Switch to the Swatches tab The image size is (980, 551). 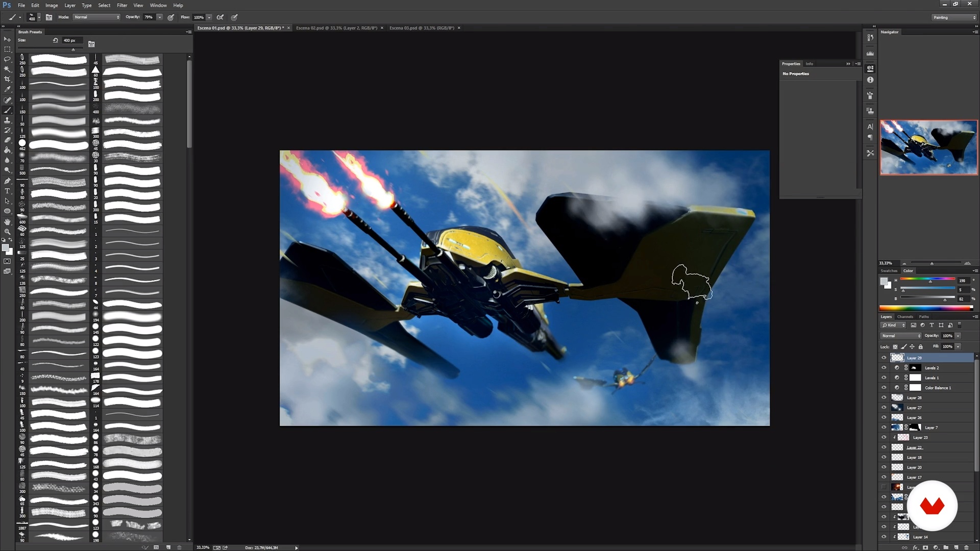point(889,271)
